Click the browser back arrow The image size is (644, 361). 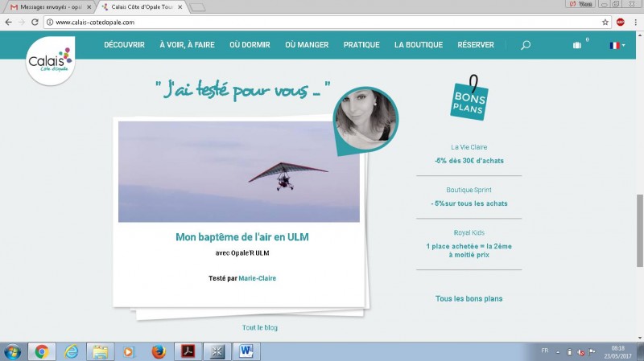coord(9,22)
